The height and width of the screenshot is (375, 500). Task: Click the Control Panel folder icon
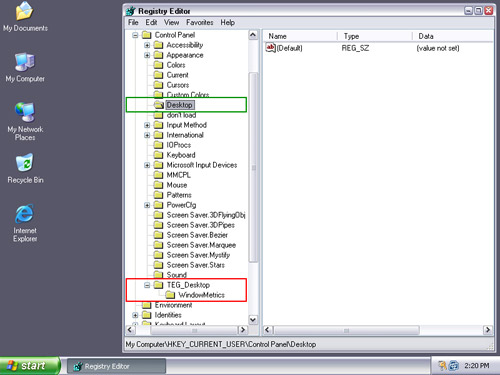[147, 35]
